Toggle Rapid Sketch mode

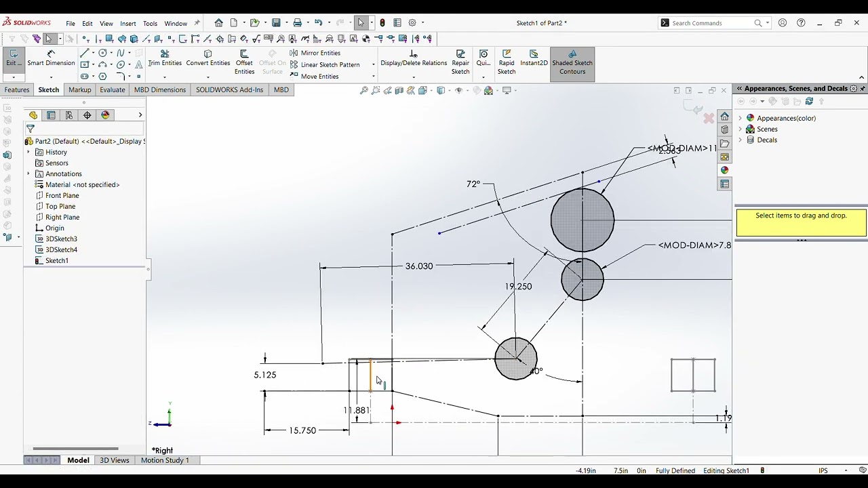tap(507, 62)
